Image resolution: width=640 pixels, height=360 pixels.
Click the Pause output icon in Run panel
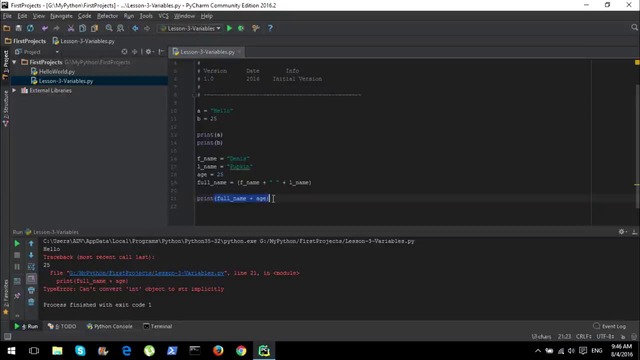17,267
